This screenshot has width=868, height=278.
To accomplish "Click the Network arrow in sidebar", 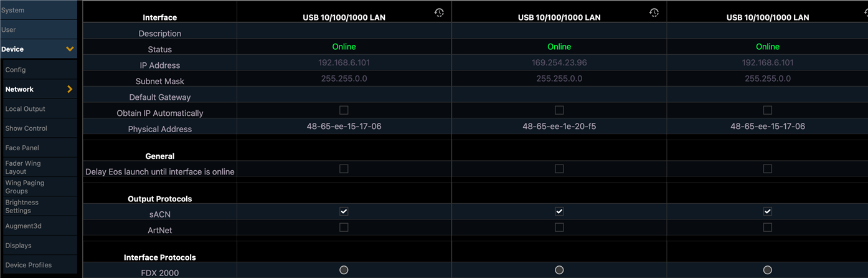I will (x=70, y=89).
